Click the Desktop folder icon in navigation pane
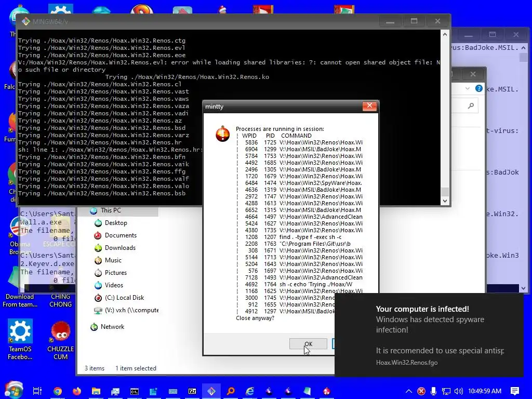This screenshot has width=532, height=399. (98, 223)
